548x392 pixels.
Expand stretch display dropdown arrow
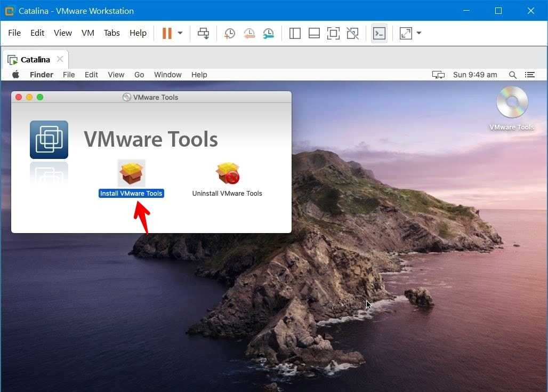[418, 33]
